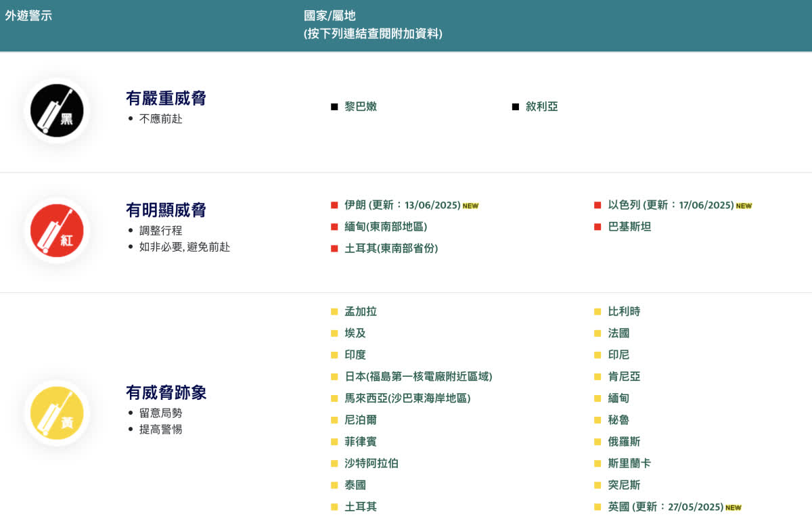Open the 印尼 link
This screenshot has width=812, height=527.
[619, 355]
